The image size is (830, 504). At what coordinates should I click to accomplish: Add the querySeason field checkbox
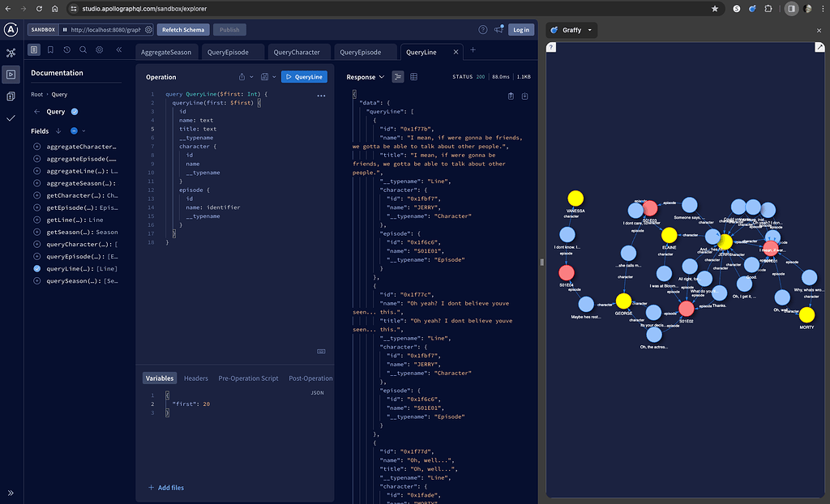tap(37, 281)
